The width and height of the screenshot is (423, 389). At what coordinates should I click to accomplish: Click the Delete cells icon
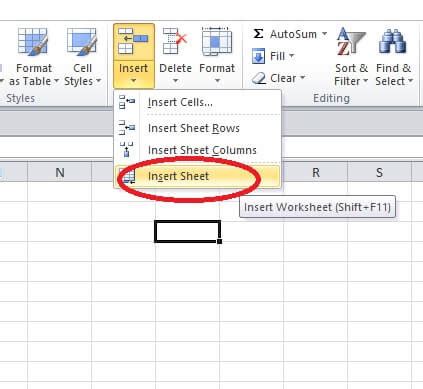175,41
